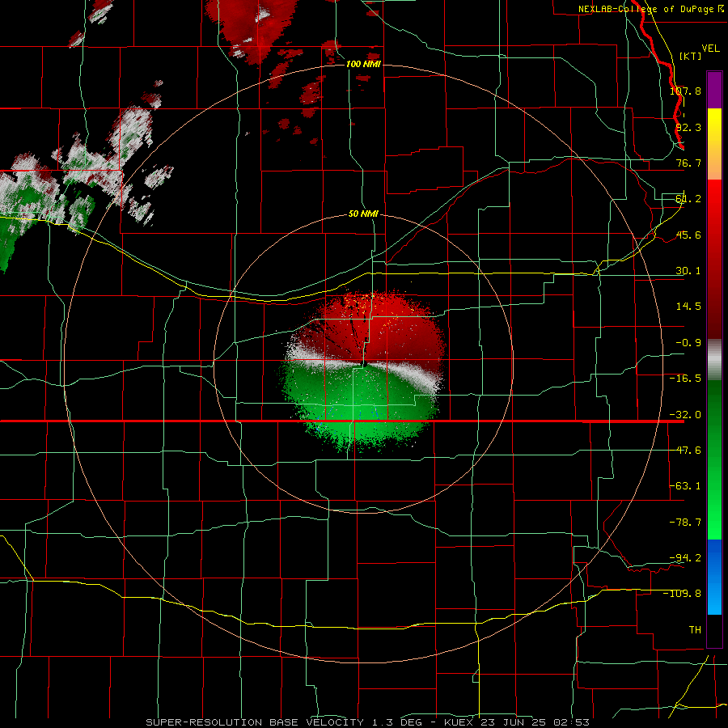Click the VEL legend title

710,49
